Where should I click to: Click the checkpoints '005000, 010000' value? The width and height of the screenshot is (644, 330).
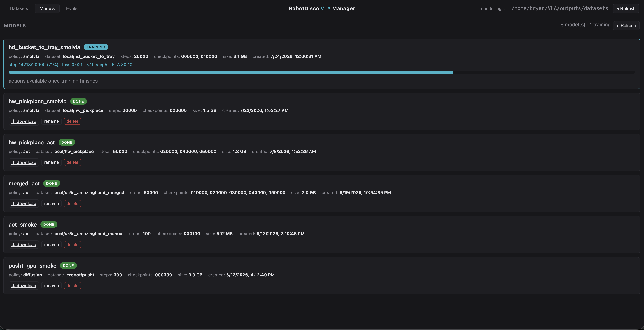tap(199, 56)
